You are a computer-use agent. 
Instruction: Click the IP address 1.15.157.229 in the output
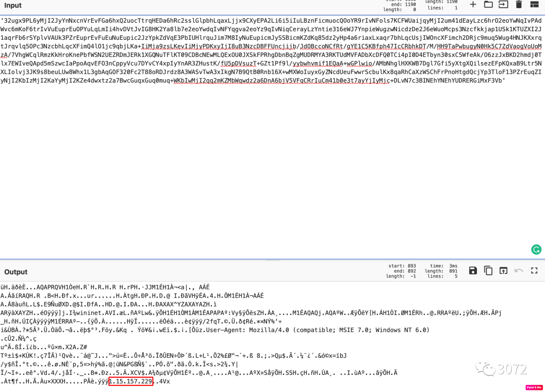[131, 381]
